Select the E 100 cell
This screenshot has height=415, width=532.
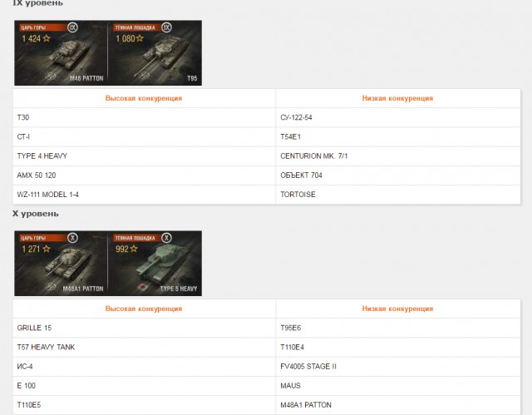tap(144, 386)
